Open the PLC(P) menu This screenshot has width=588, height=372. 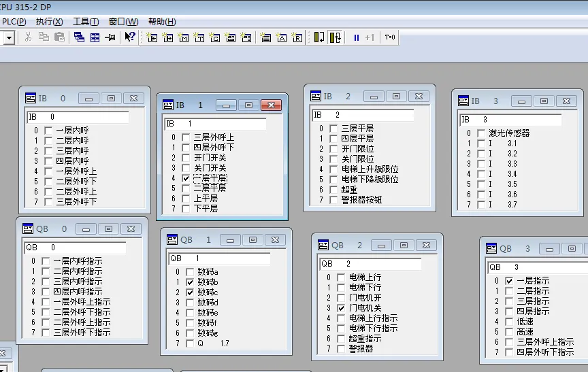click(14, 22)
